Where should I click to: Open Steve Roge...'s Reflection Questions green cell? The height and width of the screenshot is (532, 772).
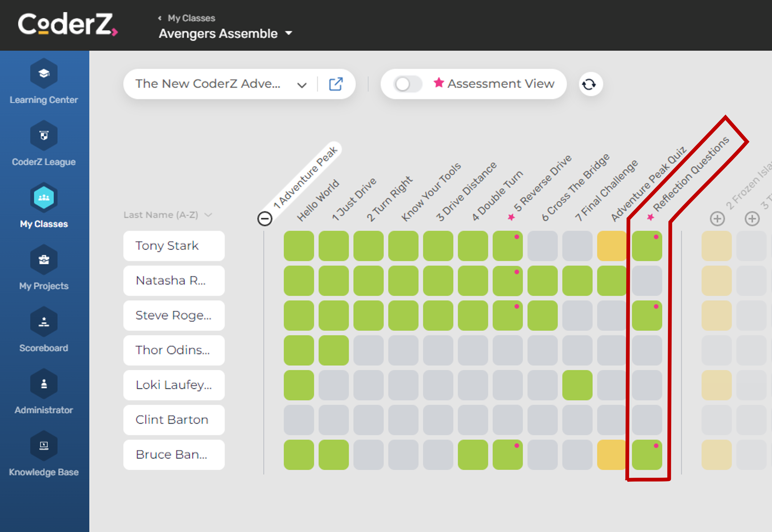pos(647,315)
